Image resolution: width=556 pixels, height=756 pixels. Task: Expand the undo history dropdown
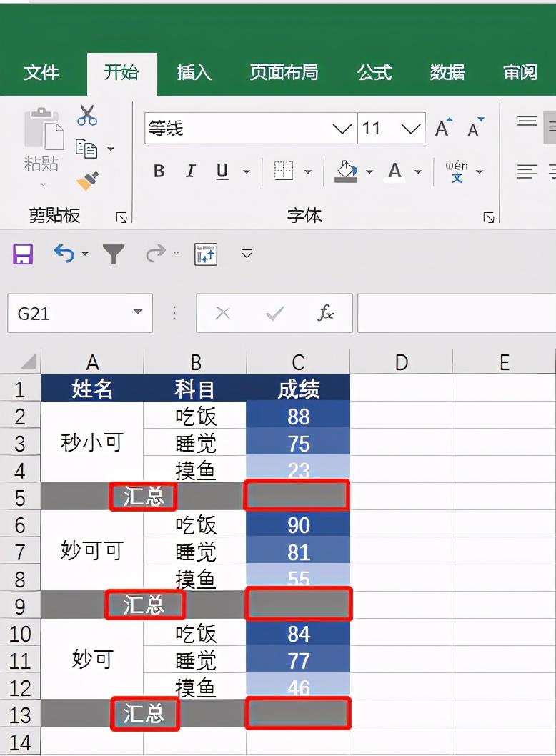coord(85,253)
